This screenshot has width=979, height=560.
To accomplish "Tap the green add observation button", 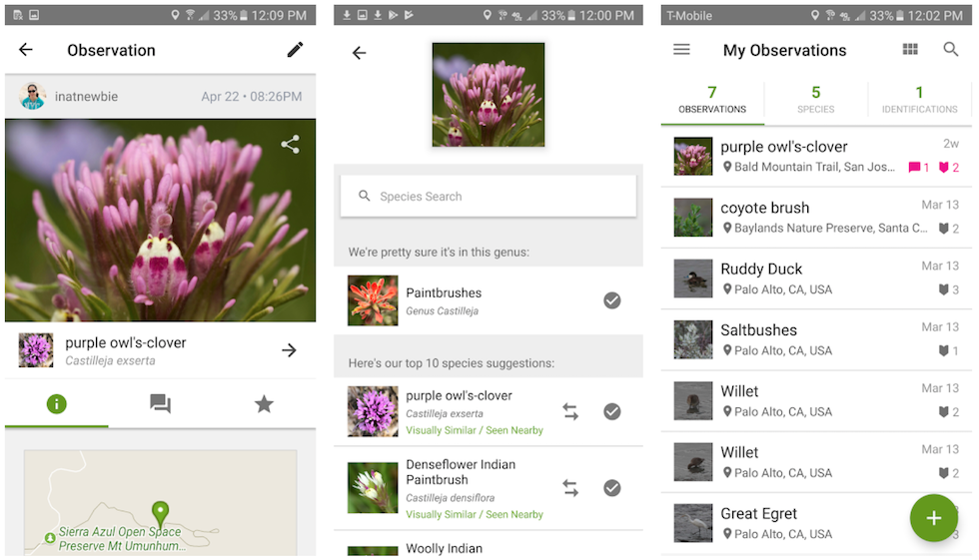I will pos(933,517).
